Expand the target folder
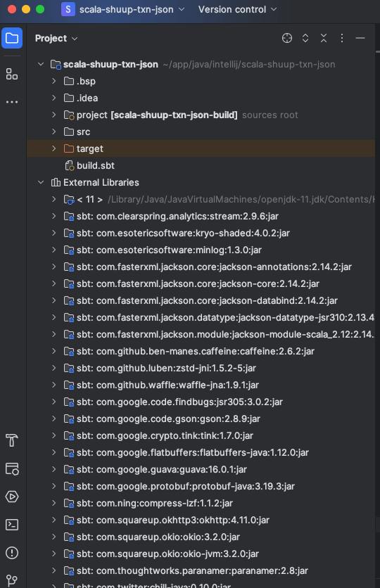The image size is (380, 588). click(54, 148)
